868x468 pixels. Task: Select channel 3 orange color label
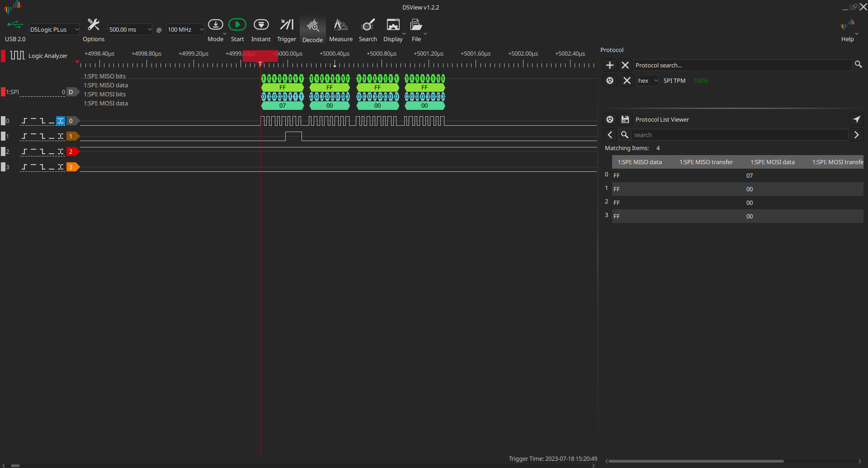point(71,167)
